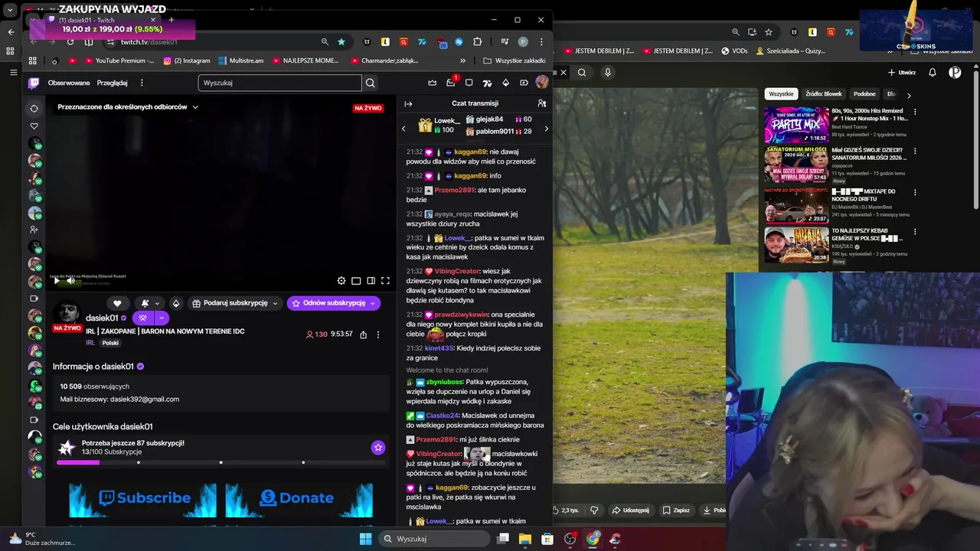
Task: Collapse the Twitch chat panel
Action: coord(408,103)
